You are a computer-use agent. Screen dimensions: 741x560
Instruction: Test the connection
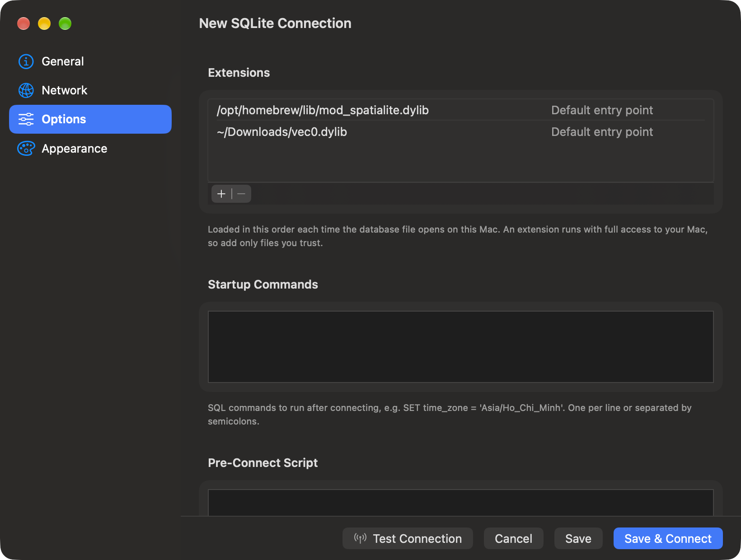[x=408, y=538]
